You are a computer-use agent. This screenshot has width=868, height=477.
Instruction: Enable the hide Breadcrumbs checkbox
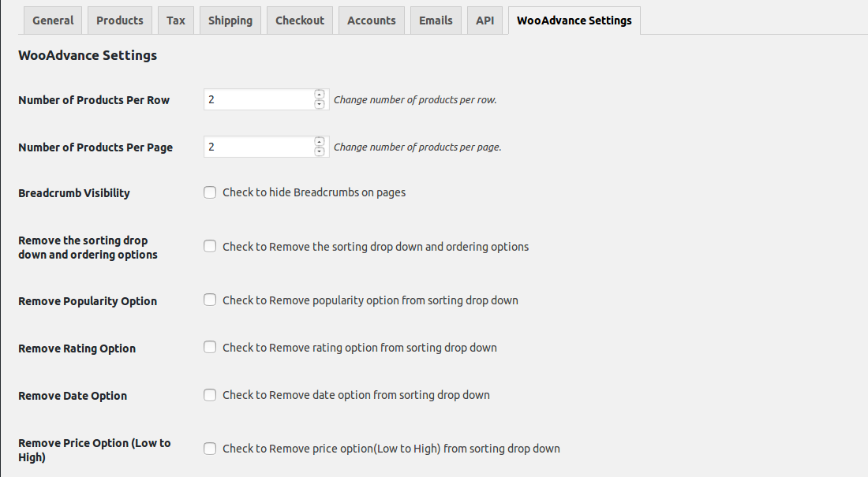coord(210,192)
